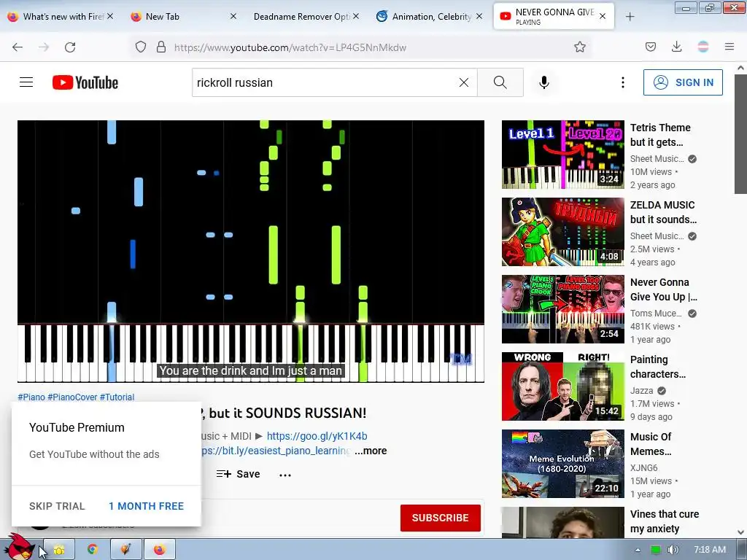This screenshot has height=560, width=747.
Task: Open Chrome from the taskbar
Action: coord(93,550)
